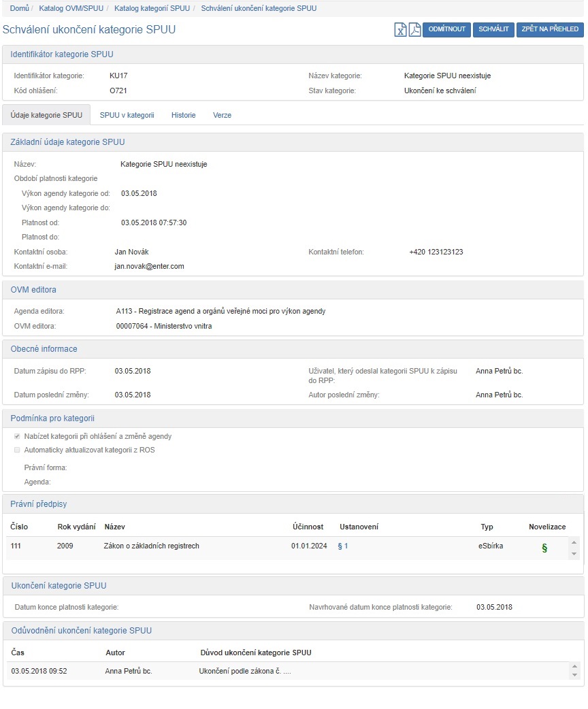Export the page to Excel
This screenshot has height=709, width=588.
click(401, 30)
